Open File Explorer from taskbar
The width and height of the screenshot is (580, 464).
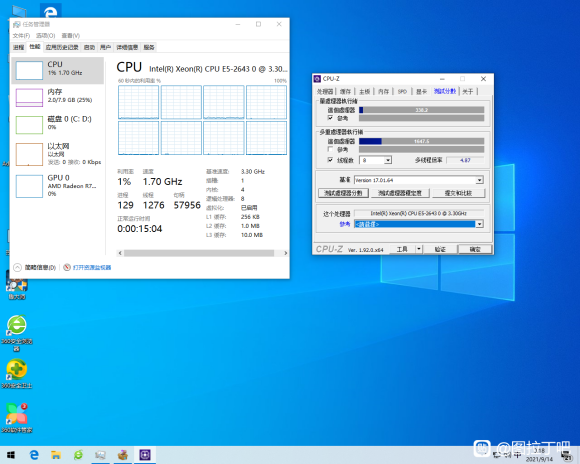click(56, 455)
